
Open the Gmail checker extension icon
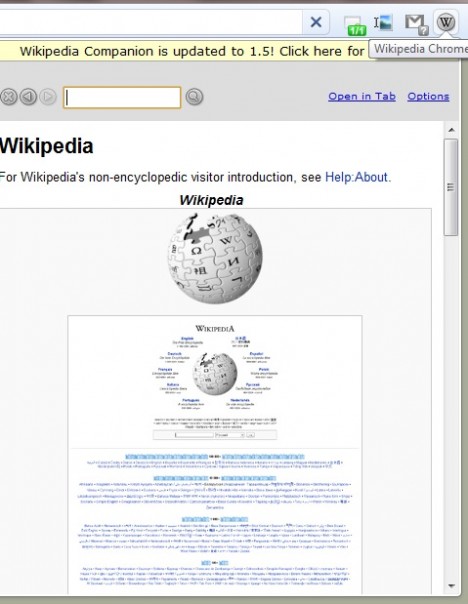click(416, 24)
